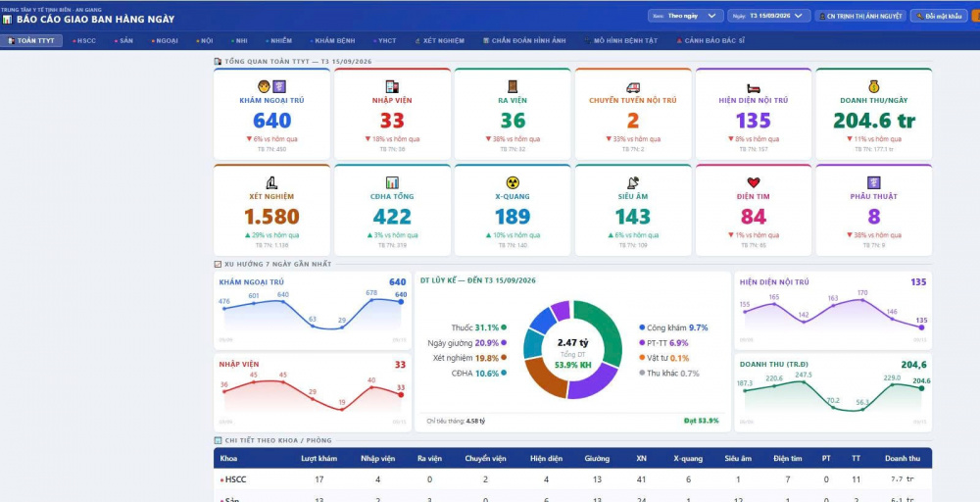Open the MÔ HÌNH BỆNH TẬT tab
The width and height of the screenshot is (980, 502).
620,40
